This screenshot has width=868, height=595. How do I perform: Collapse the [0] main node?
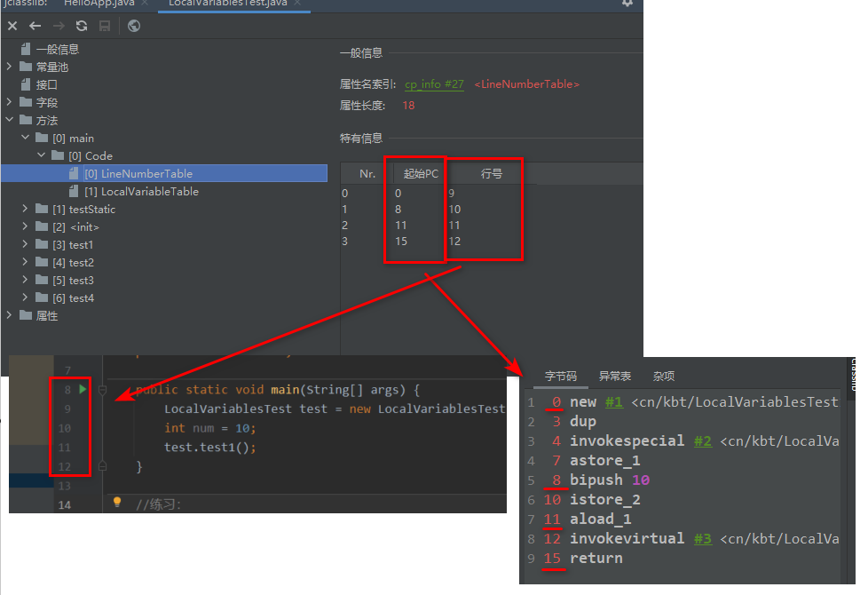coord(25,138)
